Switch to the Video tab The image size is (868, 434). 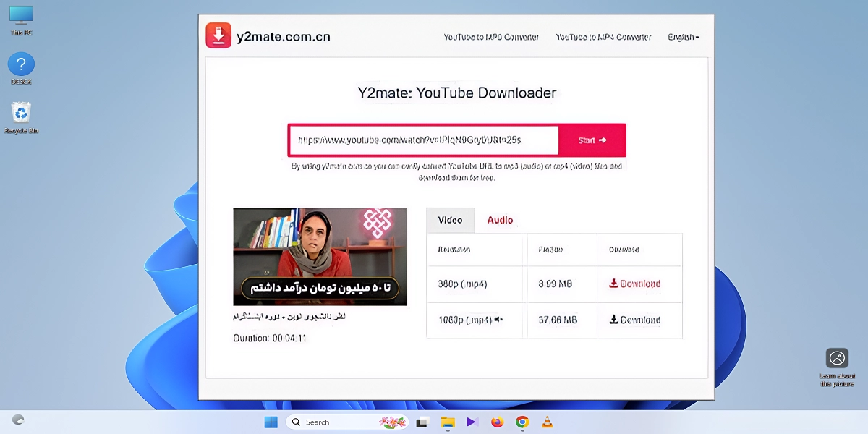[x=450, y=220]
